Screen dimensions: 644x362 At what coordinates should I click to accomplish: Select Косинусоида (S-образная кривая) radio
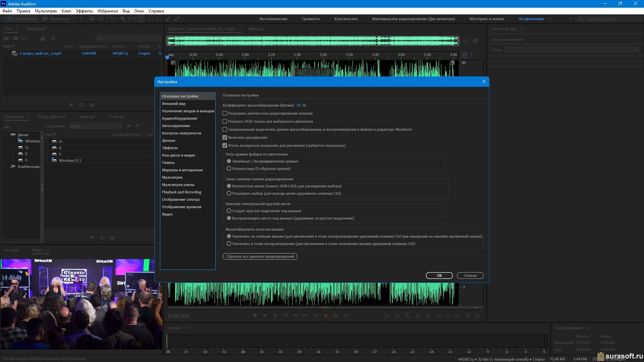pyautogui.click(x=229, y=169)
